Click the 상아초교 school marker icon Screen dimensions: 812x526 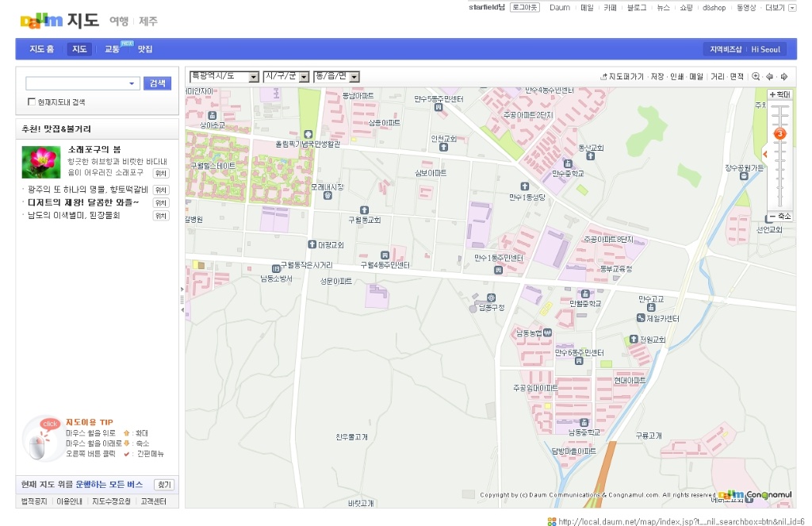pyautogui.click(x=212, y=116)
